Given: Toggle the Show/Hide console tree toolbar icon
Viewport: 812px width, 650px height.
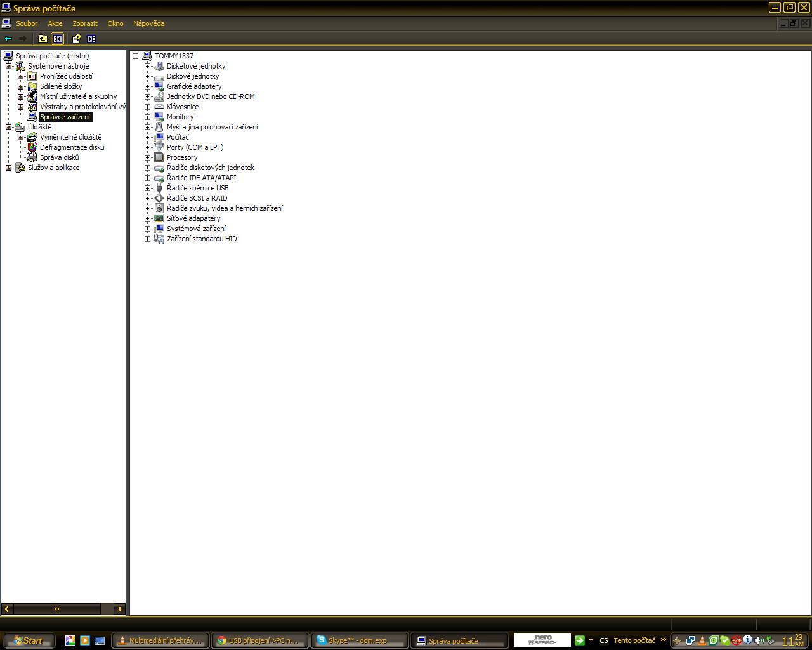Looking at the screenshot, I should 57,39.
